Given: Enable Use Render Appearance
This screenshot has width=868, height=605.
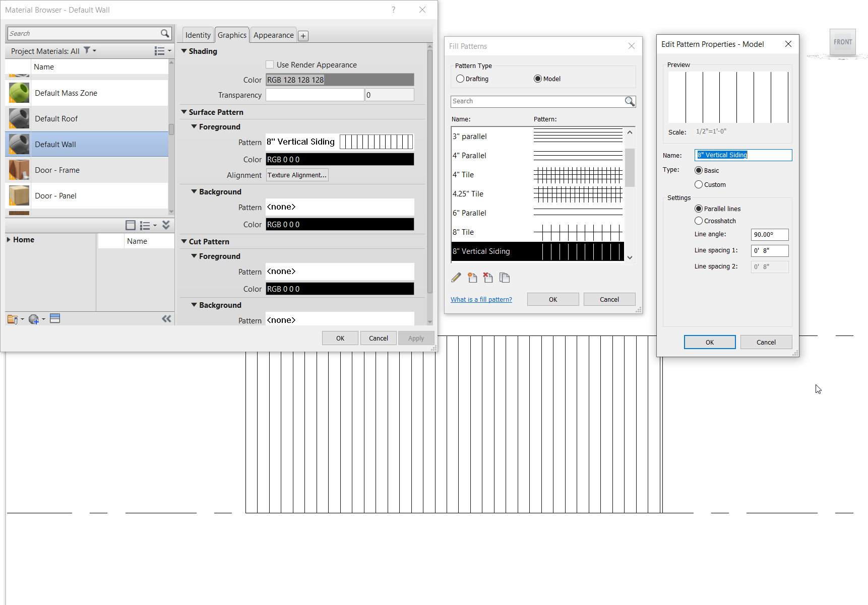Looking at the screenshot, I should pos(270,64).
